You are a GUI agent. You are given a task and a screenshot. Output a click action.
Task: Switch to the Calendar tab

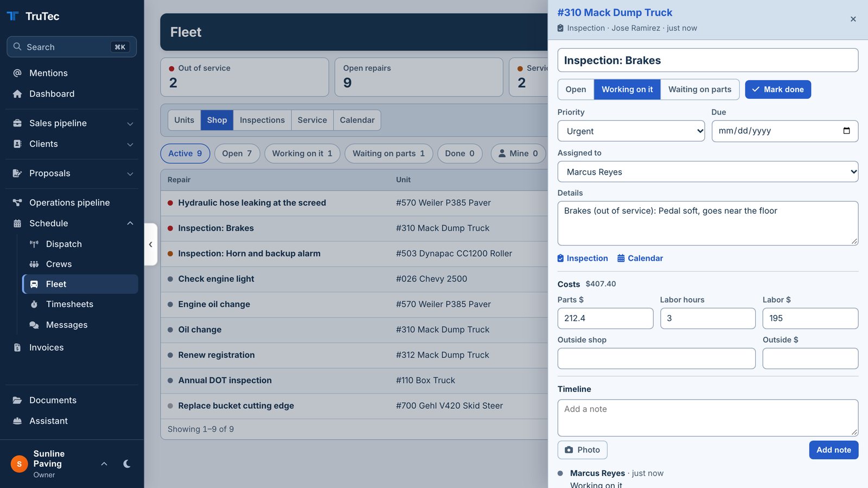pos(357,120)
